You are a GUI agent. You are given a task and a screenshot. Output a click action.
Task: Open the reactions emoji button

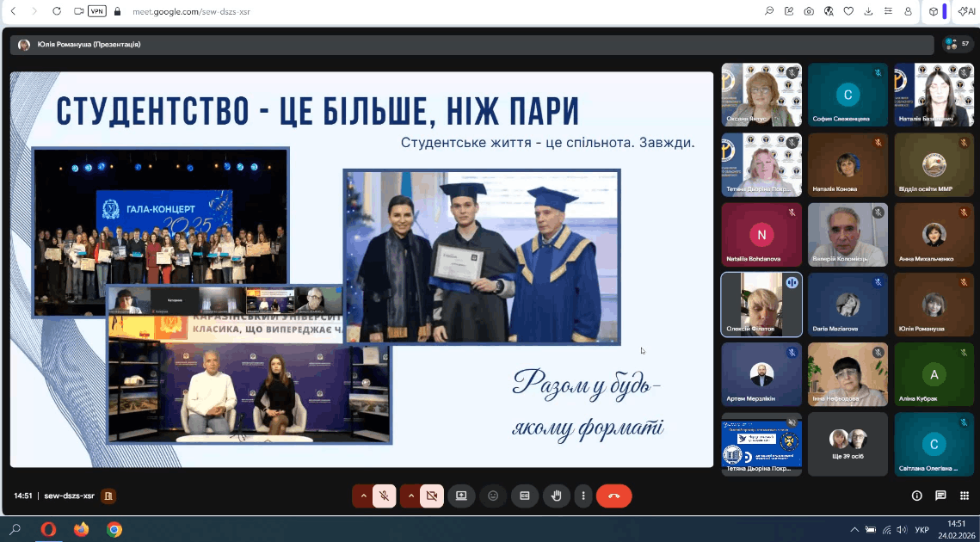493,496
